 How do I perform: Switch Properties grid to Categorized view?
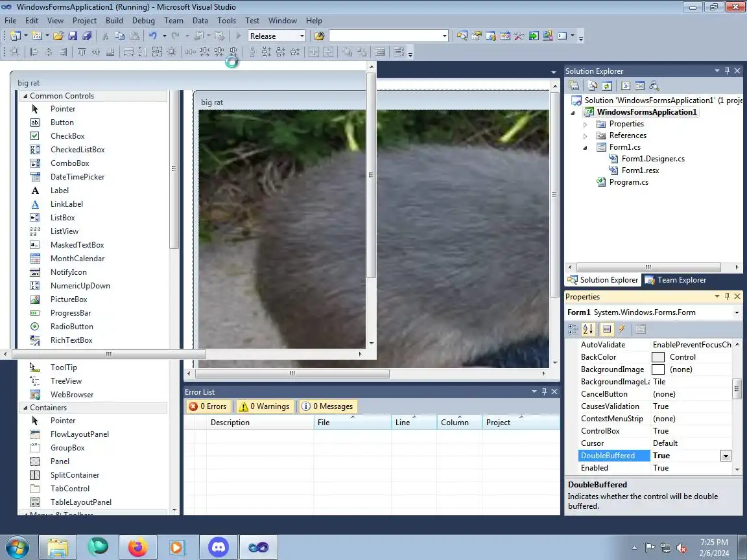point(573,329)
